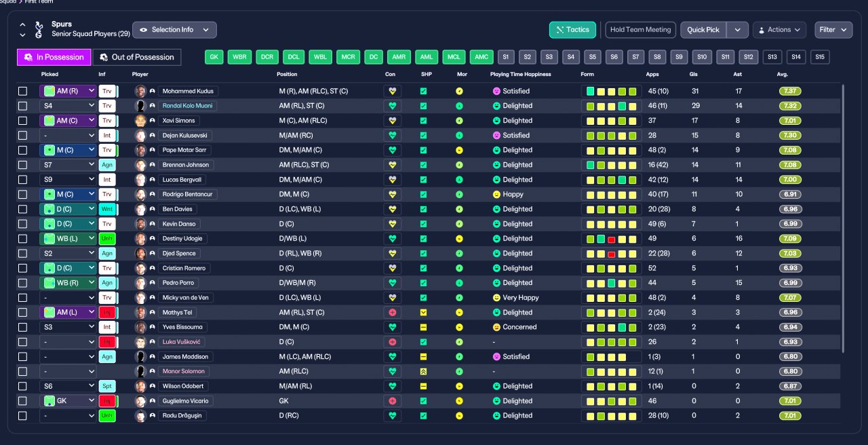The height and width of the screenshot is (445, 868).
Task: Expand the Quick Pick arrow menu
Action: (738, 30)
